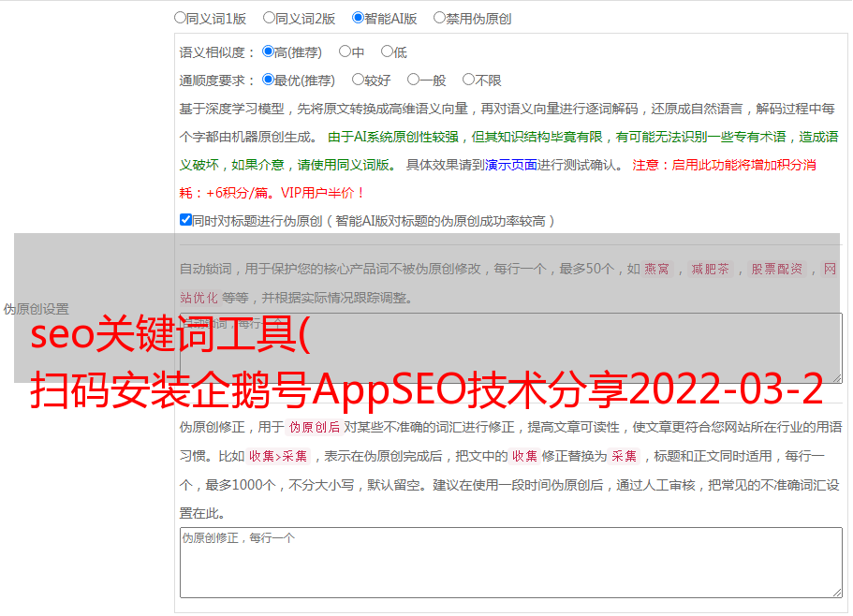This screenshot has height=616, width=853.
Task: Click the 通顺度要求 label
Action: (x=216, y=81)
